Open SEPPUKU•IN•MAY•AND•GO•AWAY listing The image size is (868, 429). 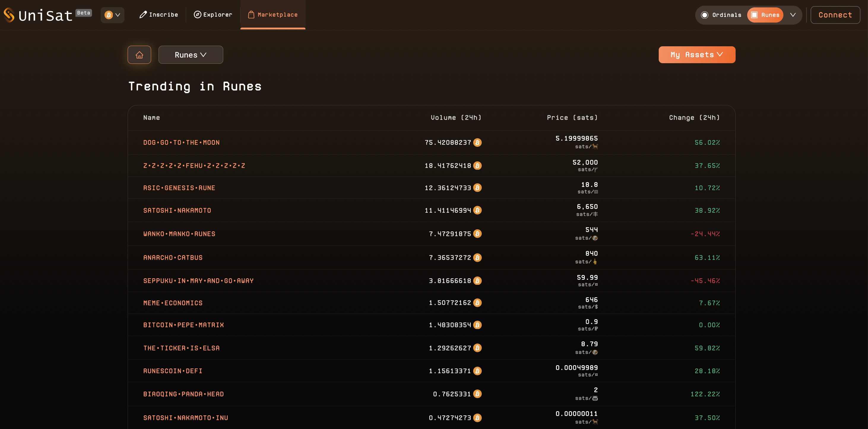pos(199,281)
